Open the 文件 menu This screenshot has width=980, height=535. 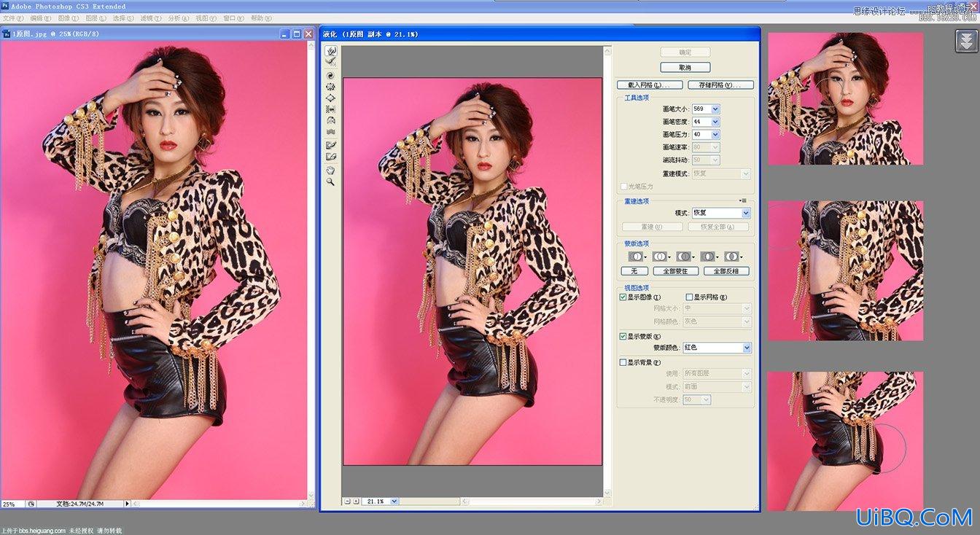click(14, 18)
